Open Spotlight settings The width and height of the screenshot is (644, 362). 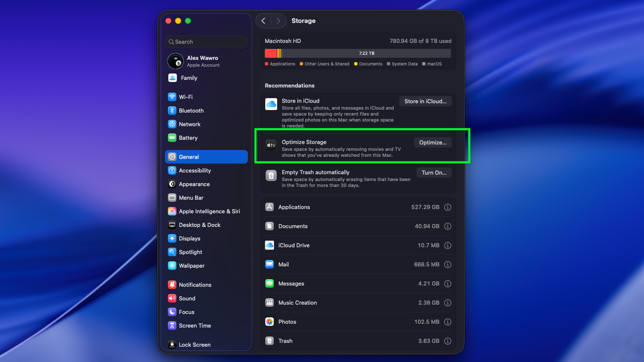click(x=206, y=252)
